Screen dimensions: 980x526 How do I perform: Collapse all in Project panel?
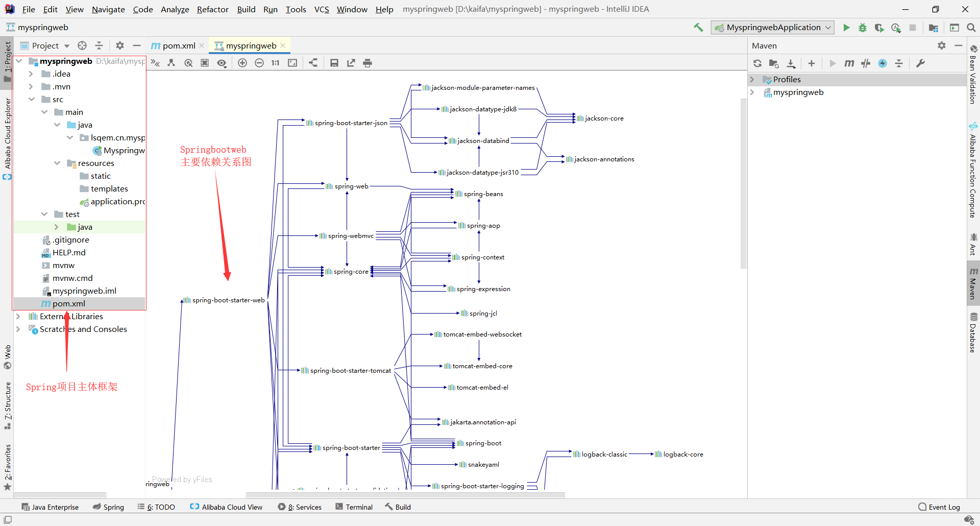click(99, 45)
